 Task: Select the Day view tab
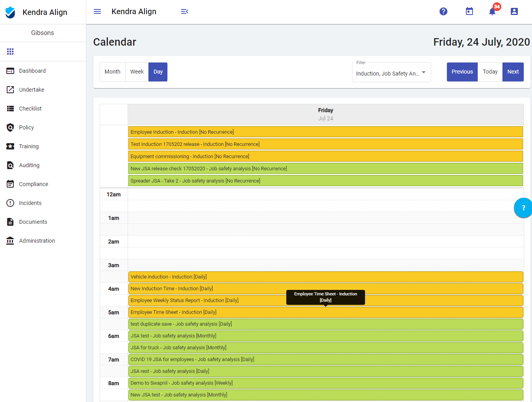pos(158,72)
